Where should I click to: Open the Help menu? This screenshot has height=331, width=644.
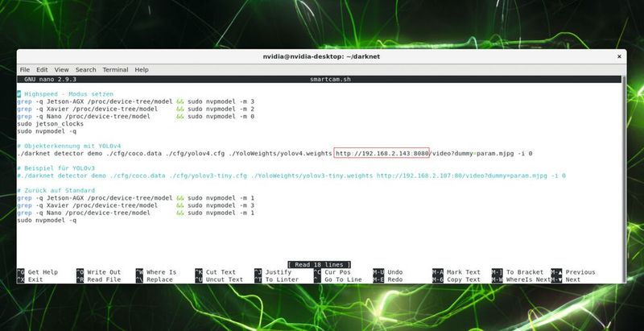click(x=142, y=70)
